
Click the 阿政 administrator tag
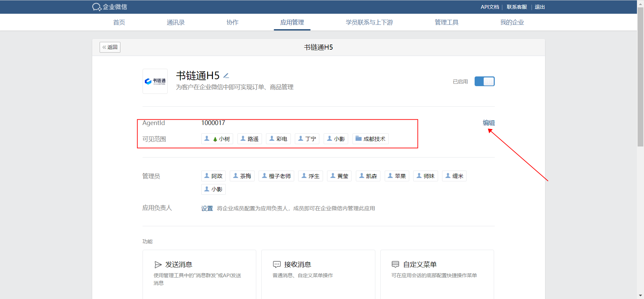point(213,176)
